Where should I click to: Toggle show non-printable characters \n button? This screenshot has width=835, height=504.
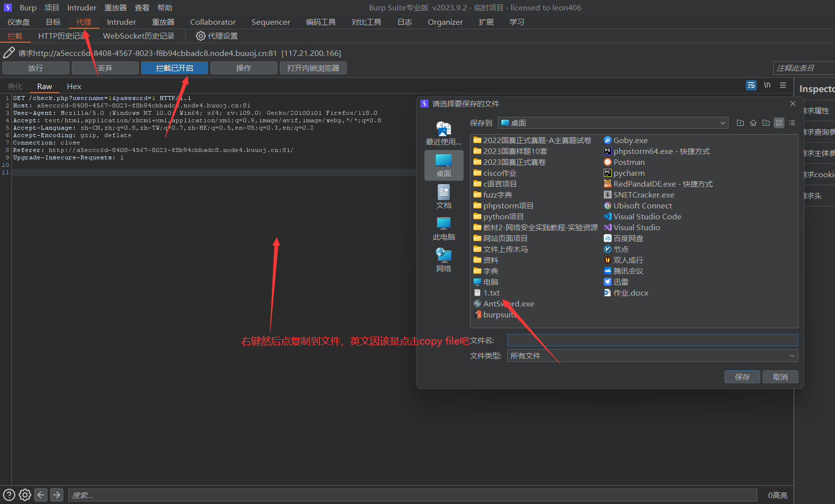[x=767, y=85]
